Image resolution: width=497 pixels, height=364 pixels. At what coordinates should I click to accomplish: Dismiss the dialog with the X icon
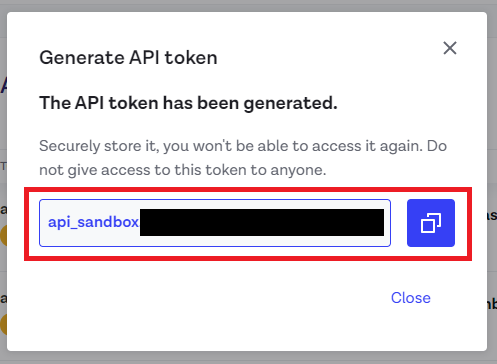450,48
